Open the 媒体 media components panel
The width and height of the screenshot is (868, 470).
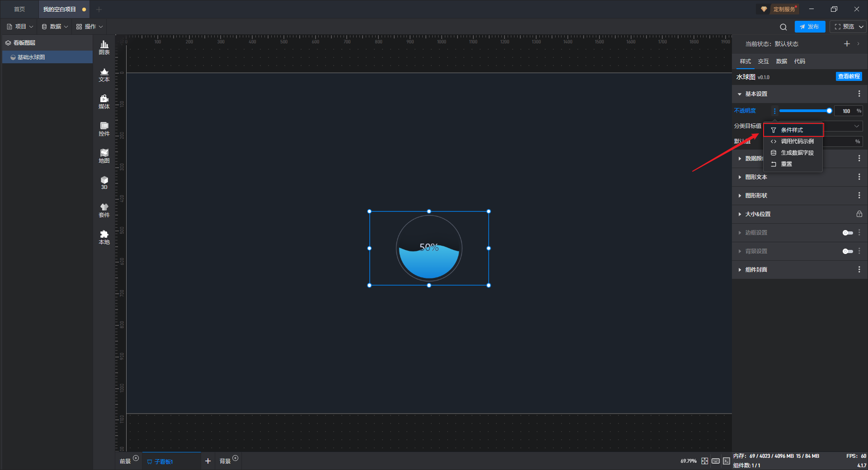[104, 102]
